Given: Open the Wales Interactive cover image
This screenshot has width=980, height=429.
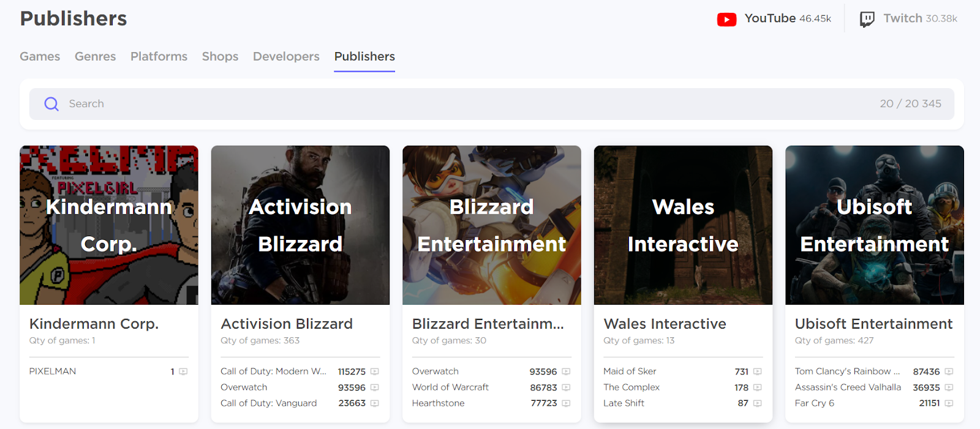Looking at the screenshot, I should tap(683, 225).
